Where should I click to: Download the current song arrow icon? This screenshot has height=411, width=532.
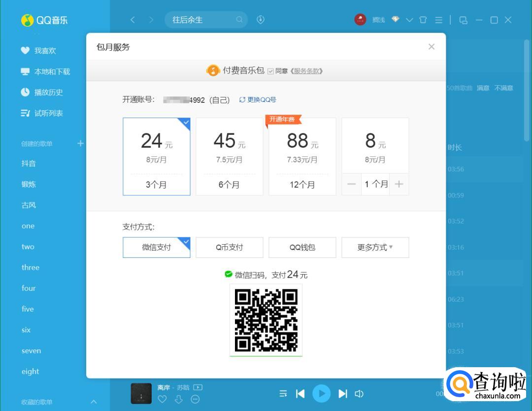click(179, 399)
